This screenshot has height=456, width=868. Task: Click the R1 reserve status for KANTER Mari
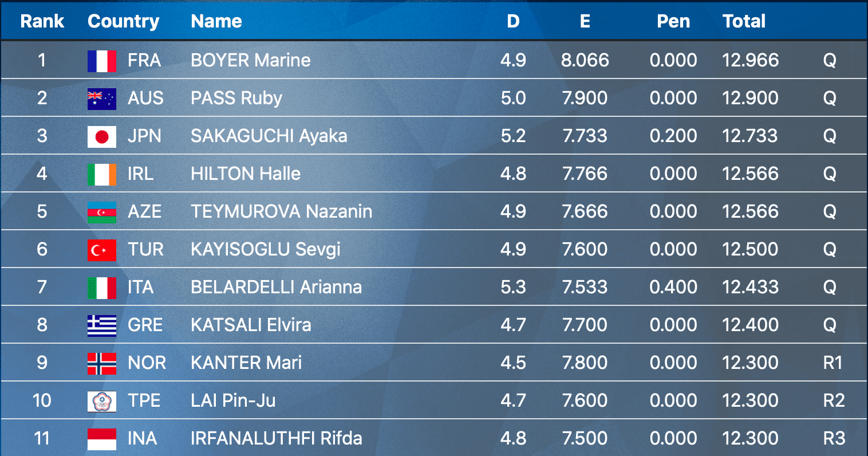(832, 363)
